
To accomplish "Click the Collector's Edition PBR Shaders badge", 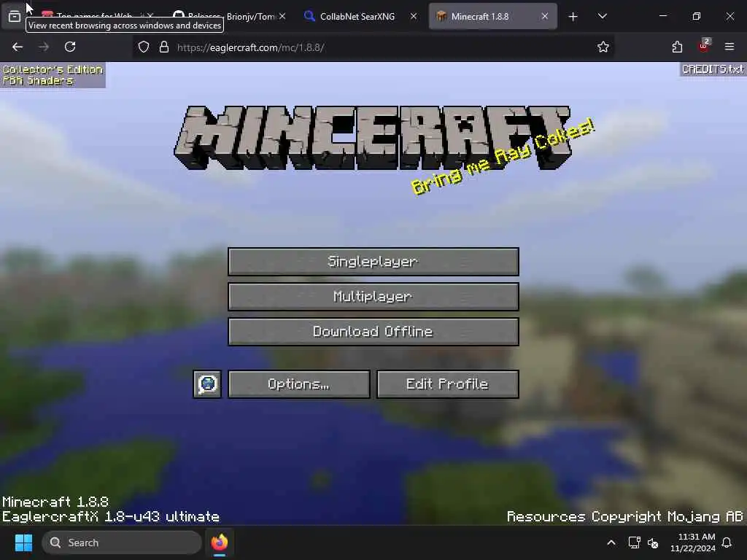I will (53, 75).
